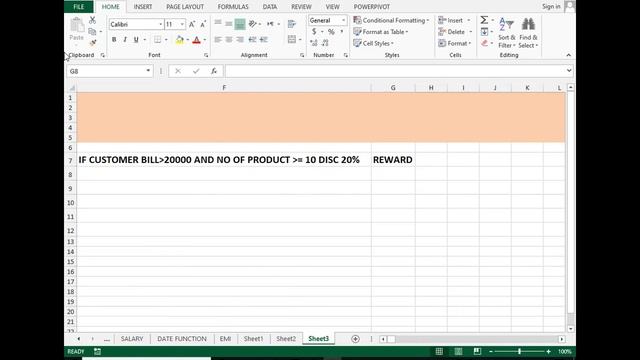Expand the formula bar chevron
640x360 pixels.
coord(569,71)
